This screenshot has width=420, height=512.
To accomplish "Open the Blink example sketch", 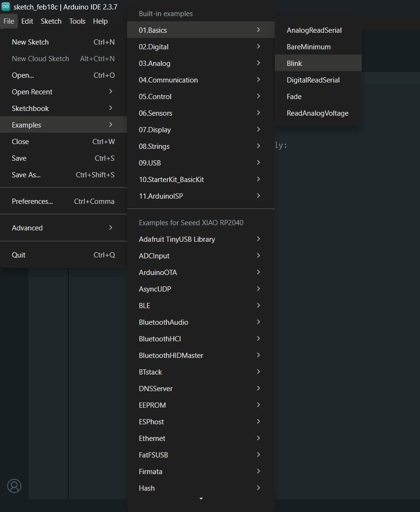I will point(294,64).
